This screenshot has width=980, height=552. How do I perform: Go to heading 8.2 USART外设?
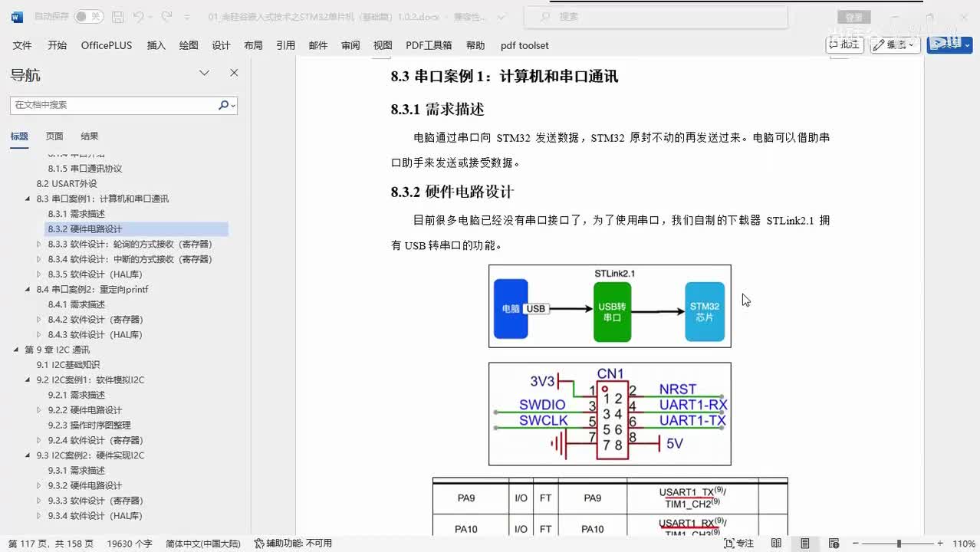click(x=67, y=184)
